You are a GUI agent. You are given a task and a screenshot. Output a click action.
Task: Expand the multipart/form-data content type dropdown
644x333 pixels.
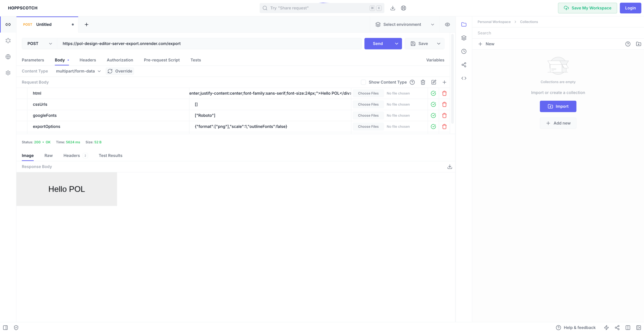(x=78, y=71)
